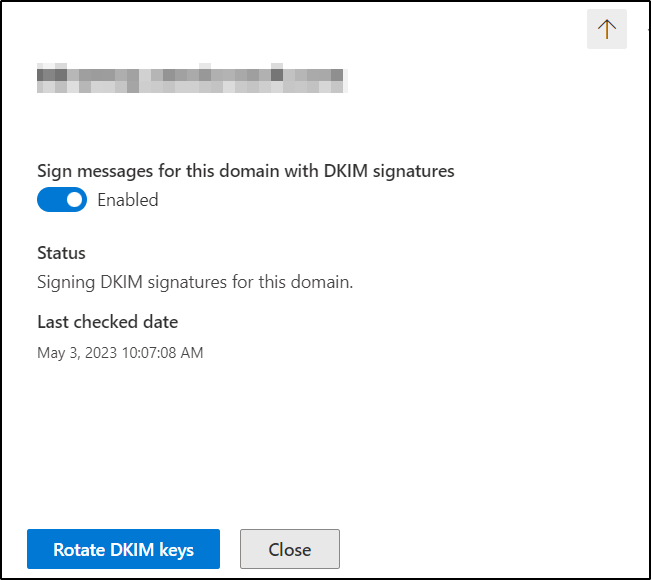This screenshot has width=651, height=580.
Task: Click the blue track of the Enabled switch
Action: pos(50,200)
